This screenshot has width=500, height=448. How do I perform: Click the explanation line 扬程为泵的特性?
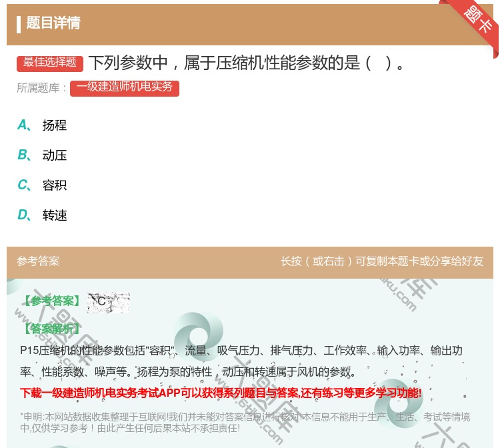(175, 372)
